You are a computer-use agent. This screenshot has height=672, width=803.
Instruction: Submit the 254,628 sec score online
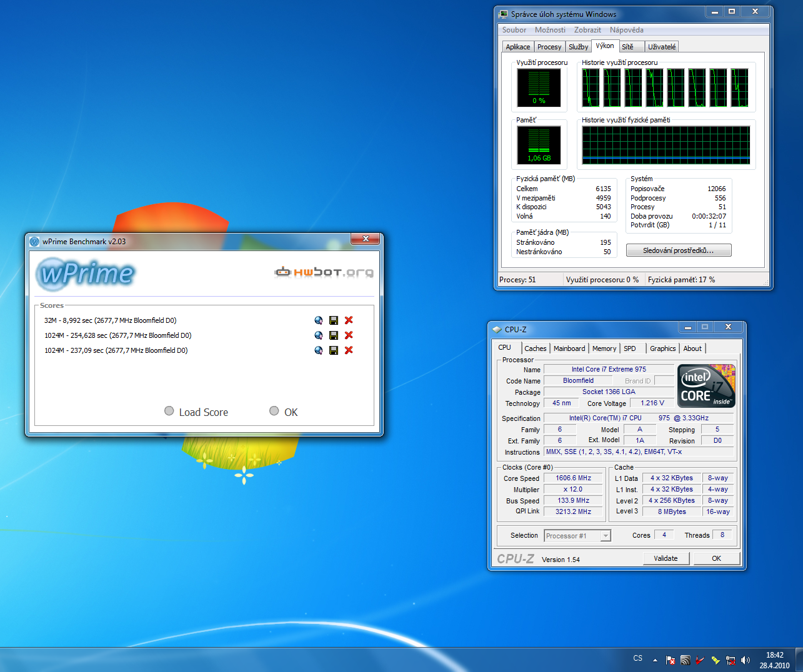coord(319,335)
